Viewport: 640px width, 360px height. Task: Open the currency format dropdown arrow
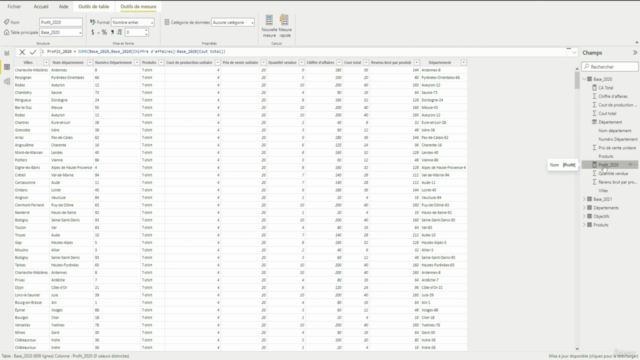(98, 33)
